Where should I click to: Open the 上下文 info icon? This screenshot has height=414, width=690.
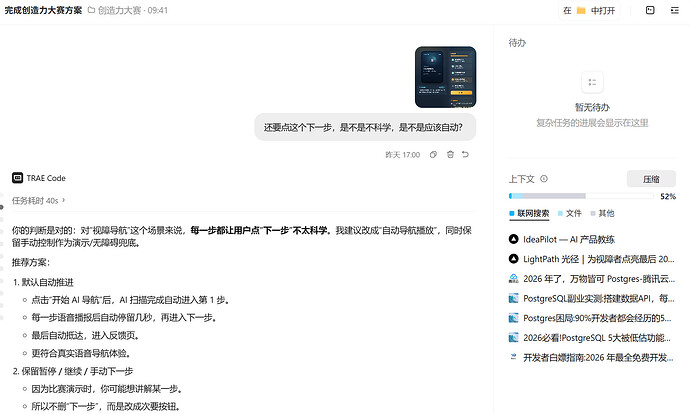[x=544, y=179]
